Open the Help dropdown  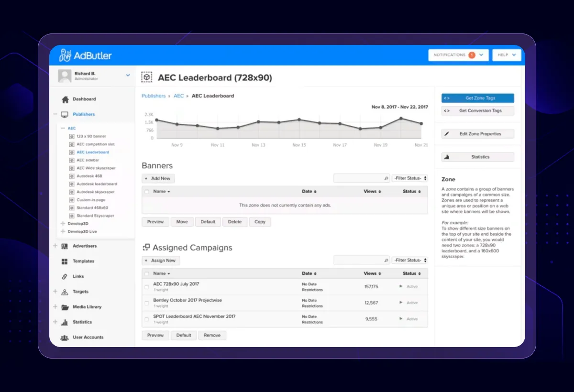[x=507, y=55]
